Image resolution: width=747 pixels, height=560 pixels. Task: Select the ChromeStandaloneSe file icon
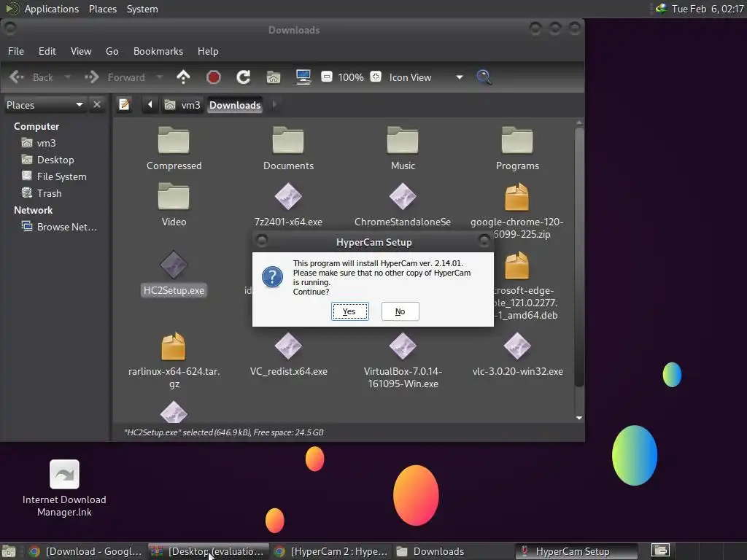(x=403, y=196)
